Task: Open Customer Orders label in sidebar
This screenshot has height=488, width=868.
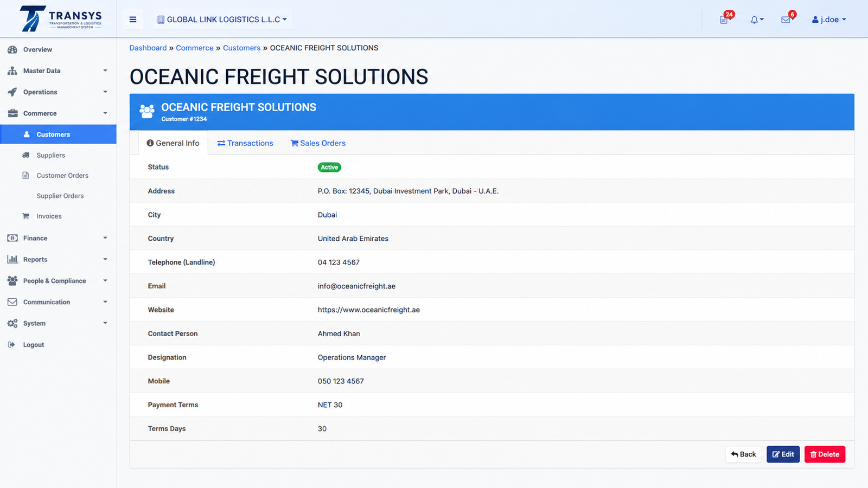Action: tap(62, 176)
